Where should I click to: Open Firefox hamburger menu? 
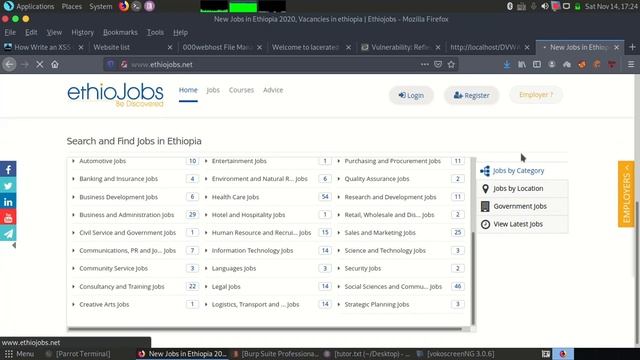pos(631,64)
